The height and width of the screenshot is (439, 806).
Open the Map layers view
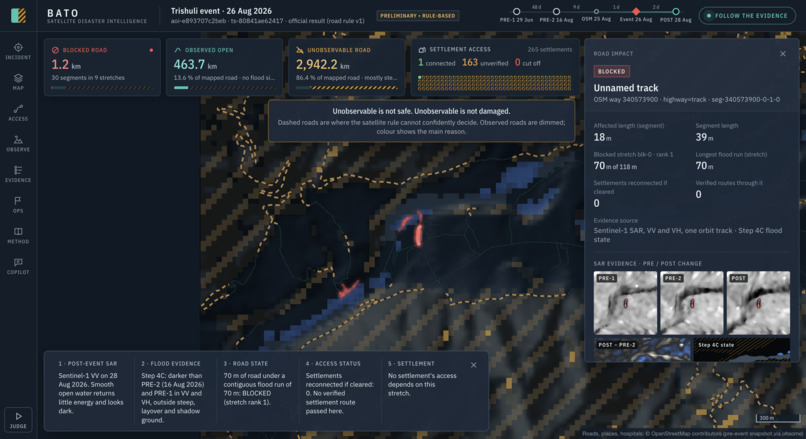[x=18, y=82]
